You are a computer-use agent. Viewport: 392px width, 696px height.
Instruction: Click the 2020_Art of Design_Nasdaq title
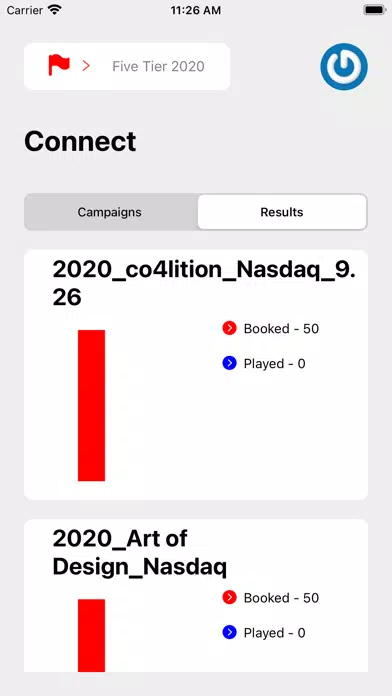tap(139, 552)
